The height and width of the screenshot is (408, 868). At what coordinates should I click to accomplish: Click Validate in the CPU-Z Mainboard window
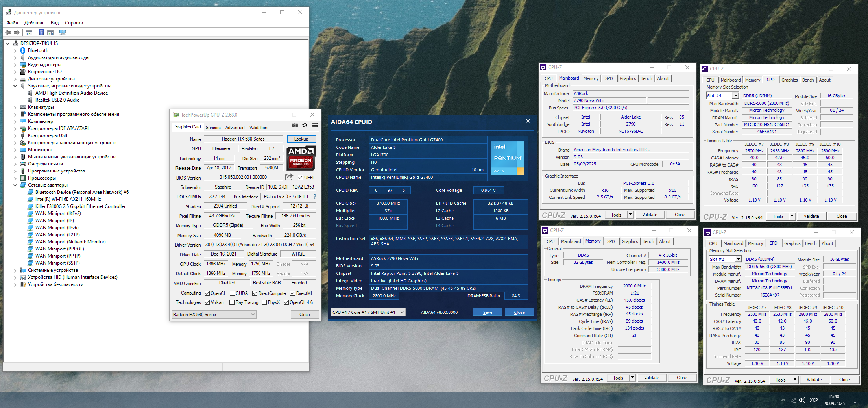pos(650,215)
